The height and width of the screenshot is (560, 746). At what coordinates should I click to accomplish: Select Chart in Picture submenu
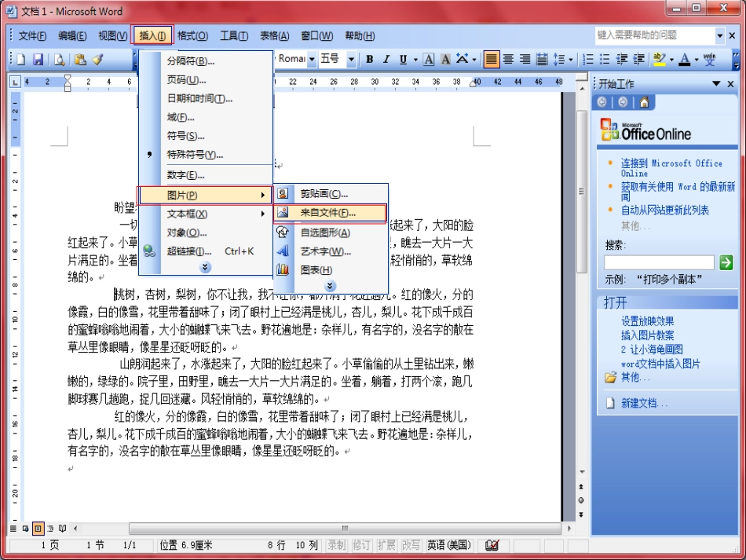pos(331,269)
